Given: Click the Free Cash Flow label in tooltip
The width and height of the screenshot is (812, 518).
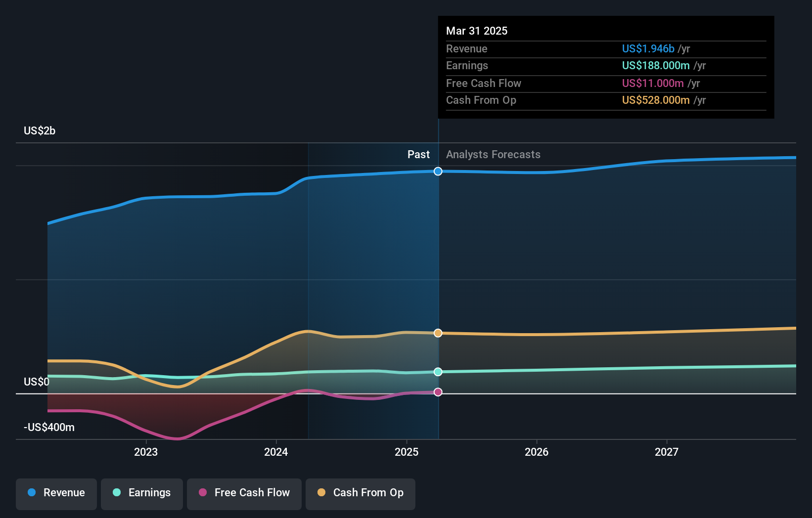Looking at the screenshot, I should coord(484,83).
